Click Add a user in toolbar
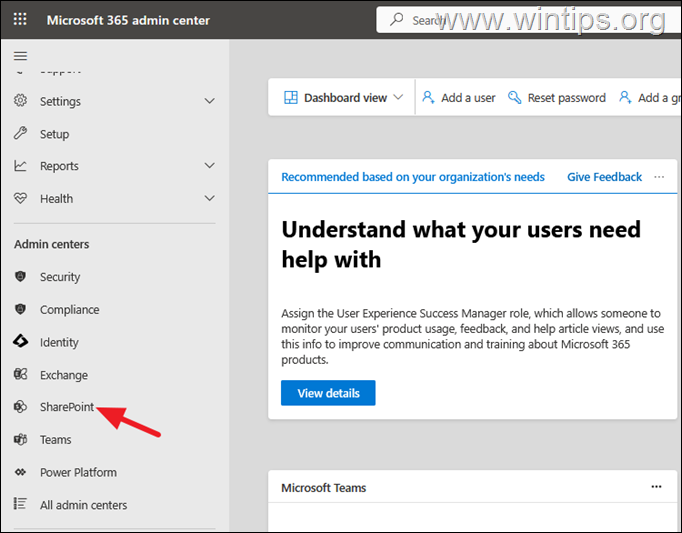682x533 pixels. click(x=459, y=98)
